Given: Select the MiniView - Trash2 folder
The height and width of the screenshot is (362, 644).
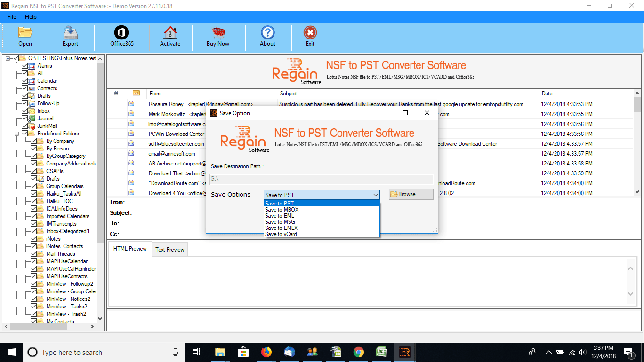Looking at the screenshot, I should [66, 314].
